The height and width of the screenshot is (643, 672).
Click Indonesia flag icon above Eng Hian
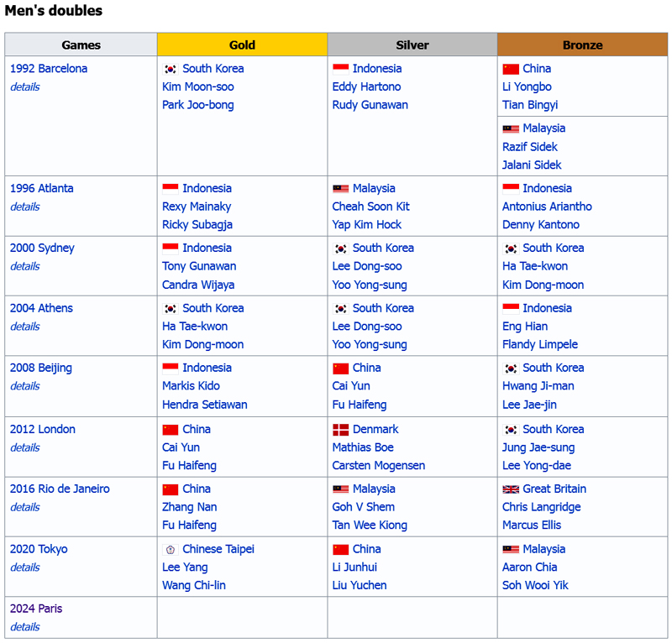tap(511, 308)
